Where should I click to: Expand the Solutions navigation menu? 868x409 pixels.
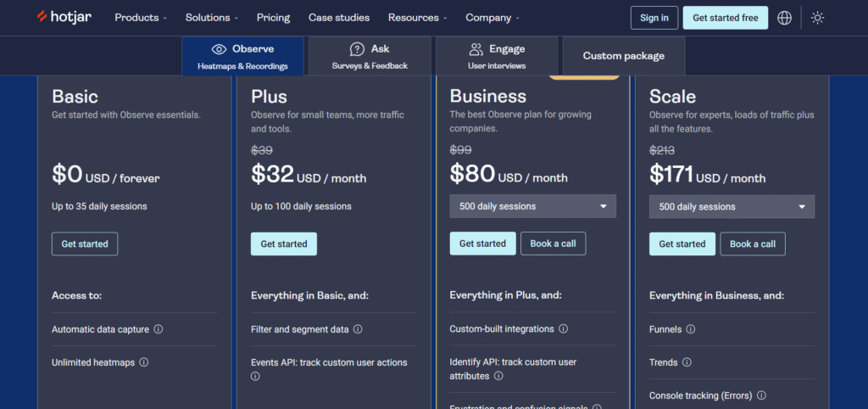(x=212, y=18)
